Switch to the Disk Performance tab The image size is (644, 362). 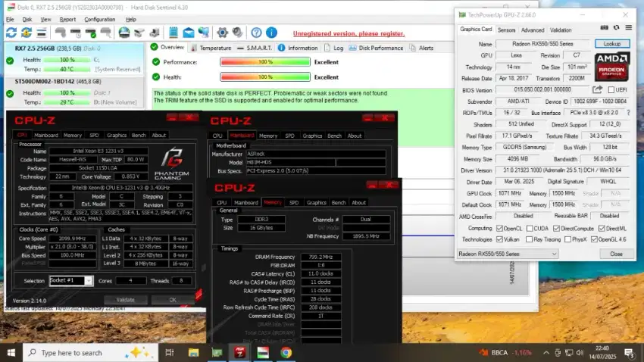click(377, 48)
